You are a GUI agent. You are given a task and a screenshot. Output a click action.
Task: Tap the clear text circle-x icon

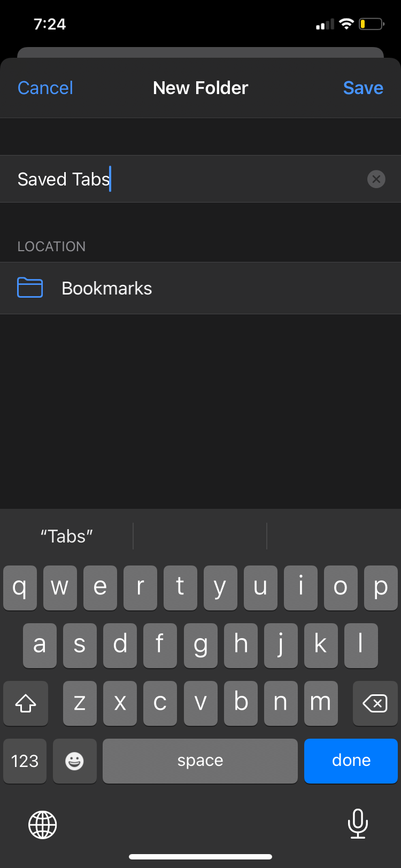376,179
